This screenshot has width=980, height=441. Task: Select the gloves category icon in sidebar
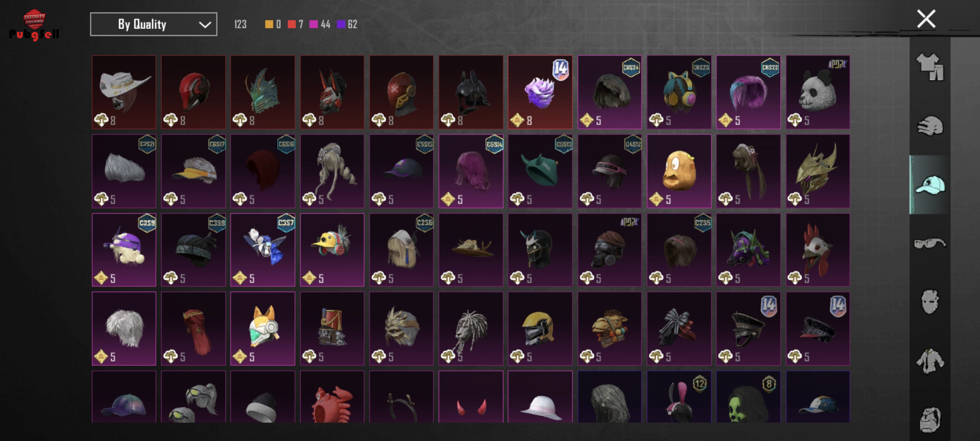pyautogui.click(x=930, y=125)
